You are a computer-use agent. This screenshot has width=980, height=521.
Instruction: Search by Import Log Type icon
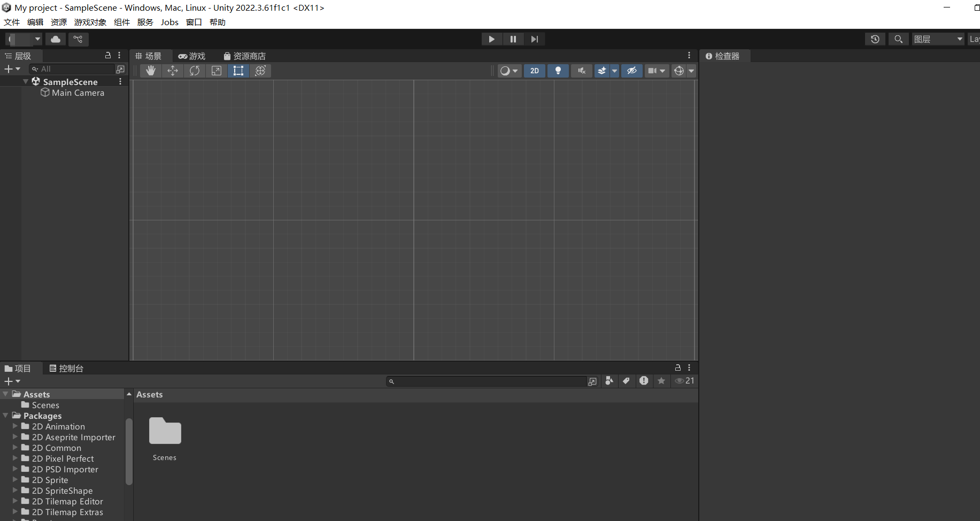644,381
